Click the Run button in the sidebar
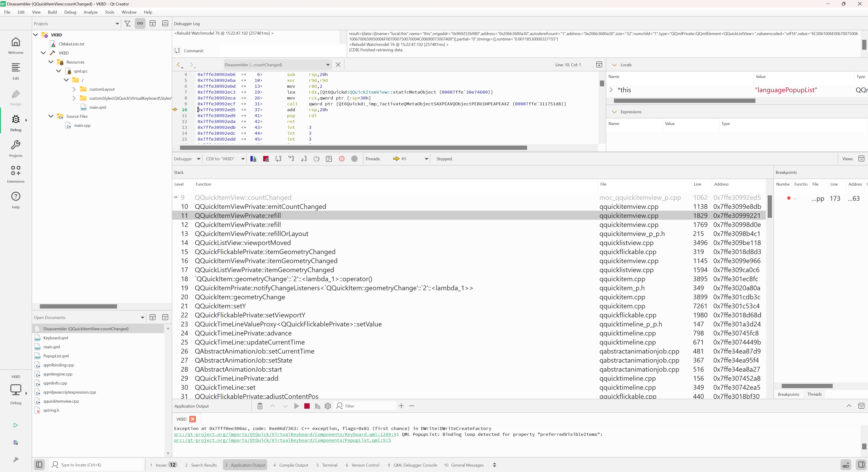The width and height of the screenshot is (868, 472). click(x=16, y=425)
